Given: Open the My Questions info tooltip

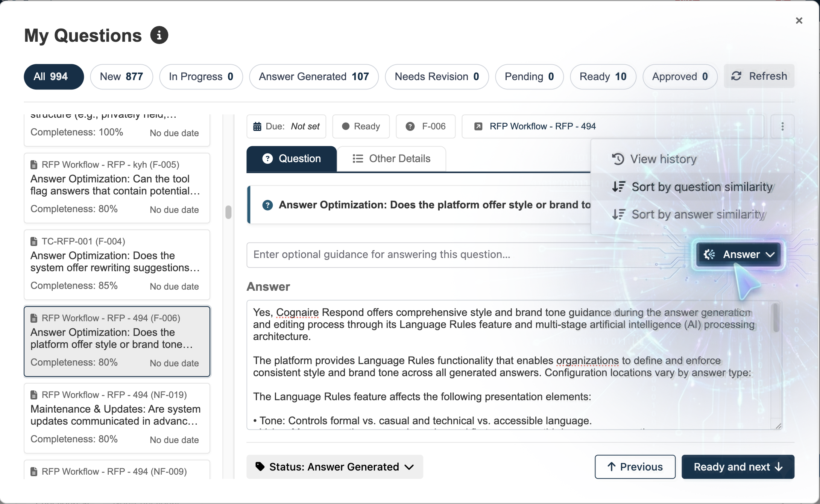Looking at the screenshot, I should coord(159,35).
